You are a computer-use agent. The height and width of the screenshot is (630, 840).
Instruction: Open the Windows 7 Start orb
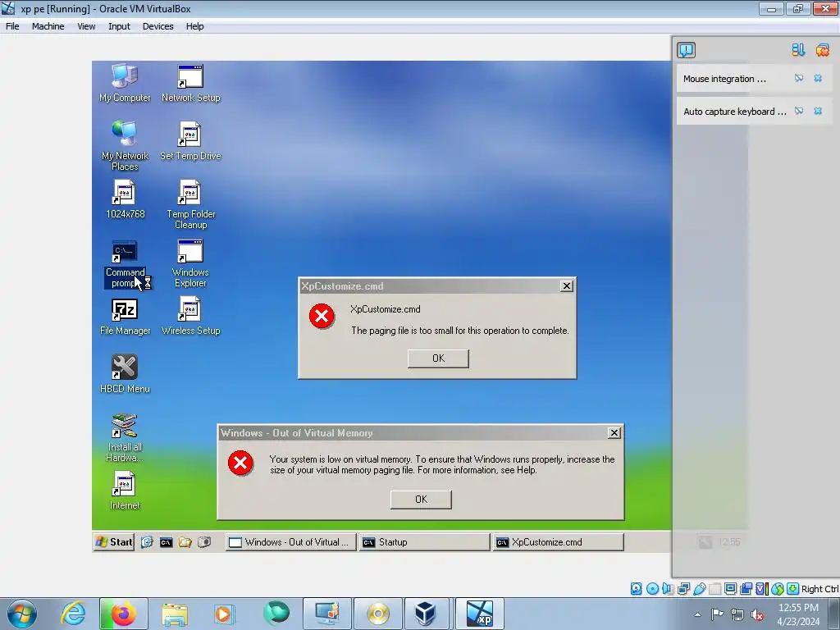coord(22,614)
